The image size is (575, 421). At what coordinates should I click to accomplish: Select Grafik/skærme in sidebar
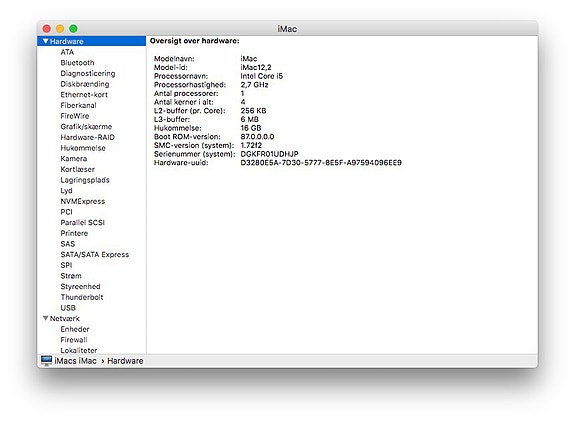point(86,127)
